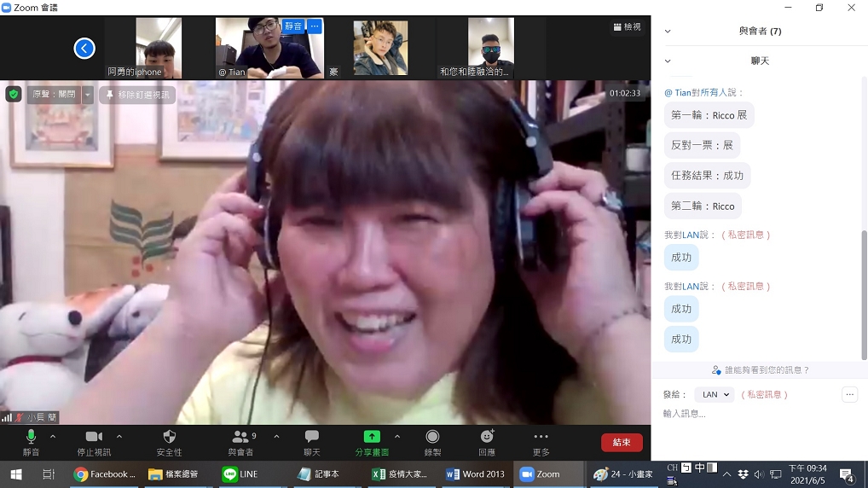Switch to Chrome Facebook taskbar item
This screenshot has width=868, height=488.
click(105, 474)
